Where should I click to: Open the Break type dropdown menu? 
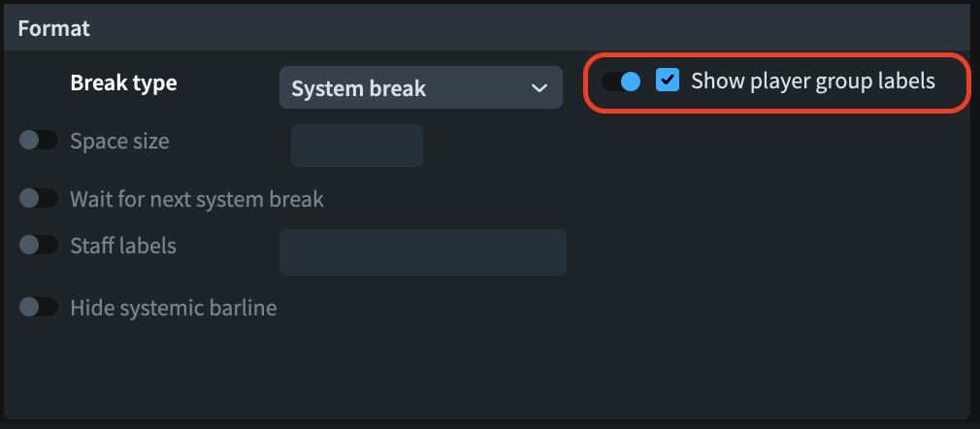(420, 88)
